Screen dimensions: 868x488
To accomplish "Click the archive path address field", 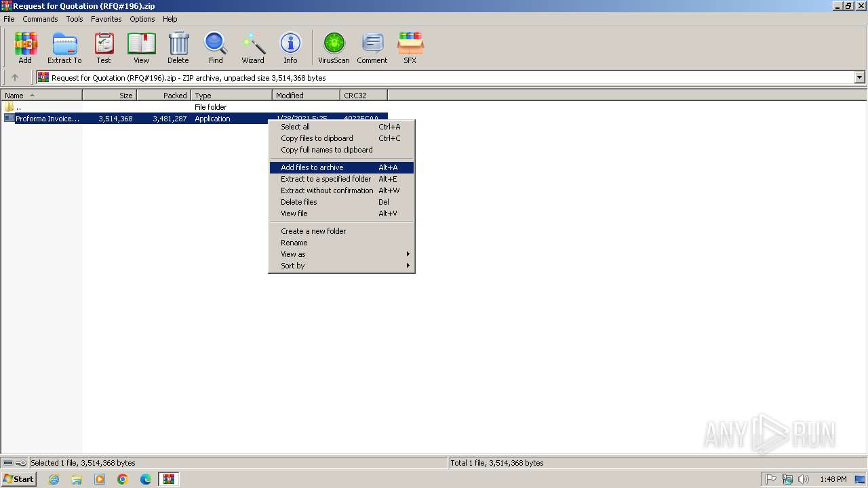I will [x=450, y=77].
